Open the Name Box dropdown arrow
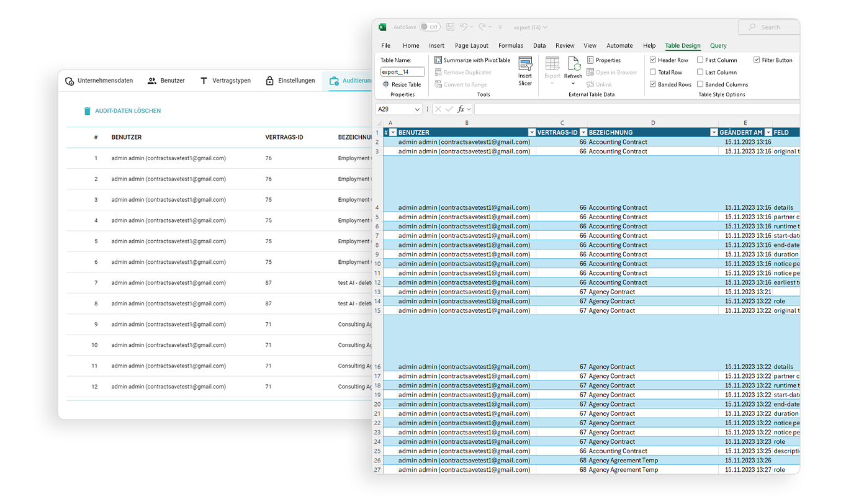 (x=416, y=109)
